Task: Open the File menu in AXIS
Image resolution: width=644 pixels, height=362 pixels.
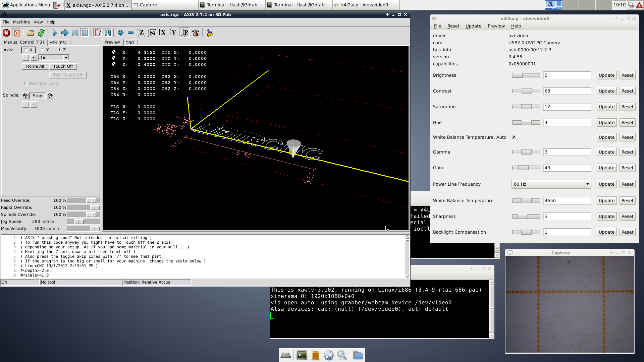Action: tap(6, 22)
